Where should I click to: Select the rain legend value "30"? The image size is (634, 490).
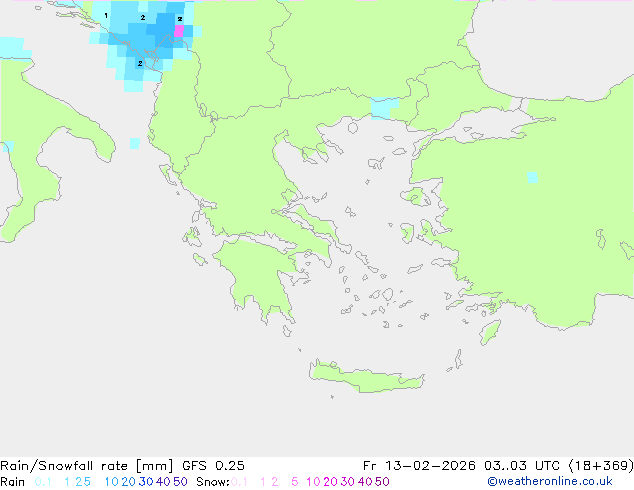(146, 482)
